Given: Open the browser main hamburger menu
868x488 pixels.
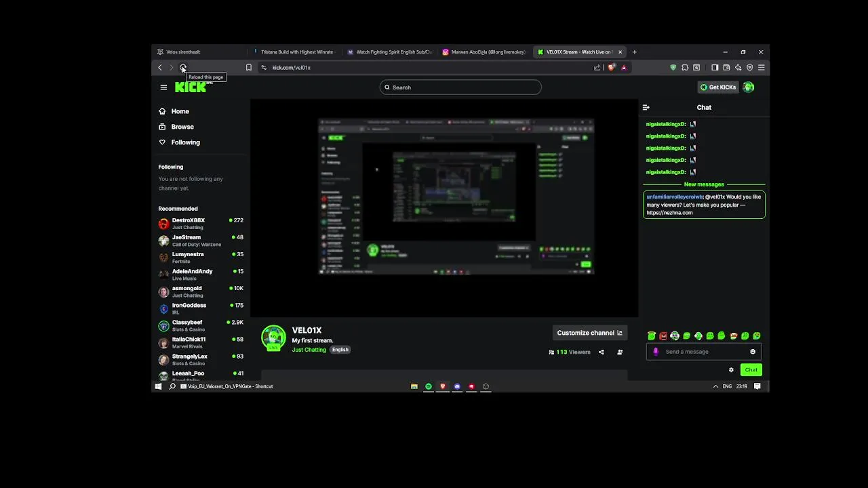Looking at the screenshot, I should point(761,67).
